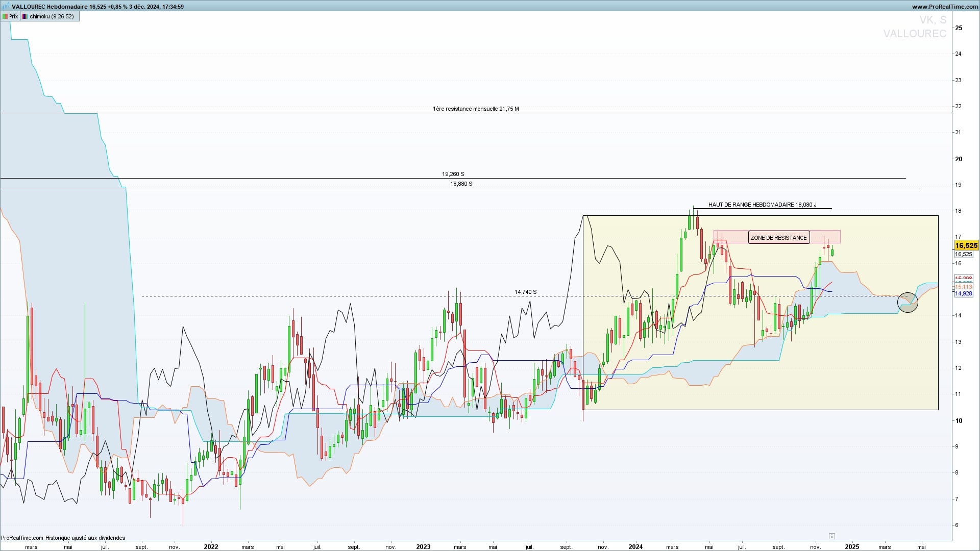The image size is (980, 551).
Task: Click the Ichimoku multicolor indicator icon
Action: [x=24, y=16]
